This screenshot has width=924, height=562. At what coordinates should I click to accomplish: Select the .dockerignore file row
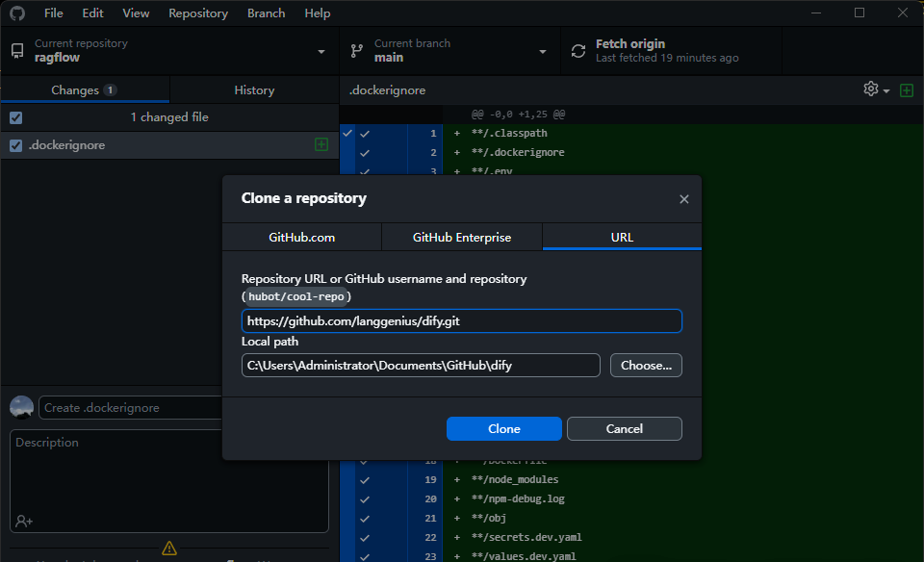[169, 145]
